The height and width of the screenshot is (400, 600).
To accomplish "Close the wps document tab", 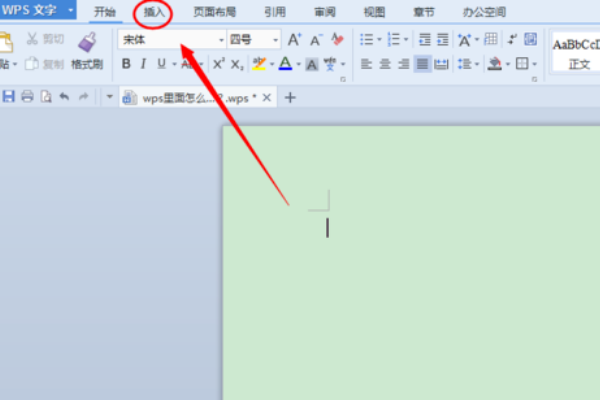I will (266, 97).
